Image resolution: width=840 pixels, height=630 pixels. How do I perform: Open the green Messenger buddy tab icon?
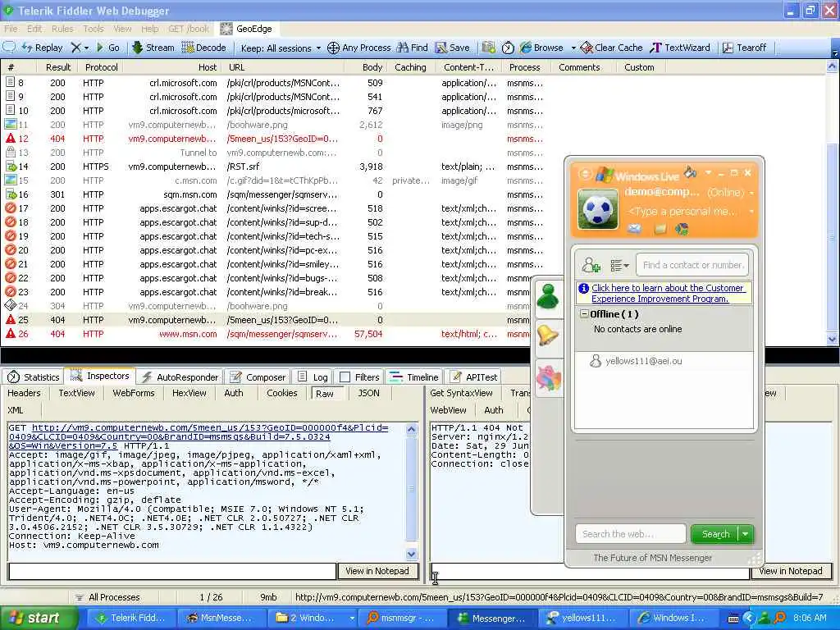click(548, 297)
